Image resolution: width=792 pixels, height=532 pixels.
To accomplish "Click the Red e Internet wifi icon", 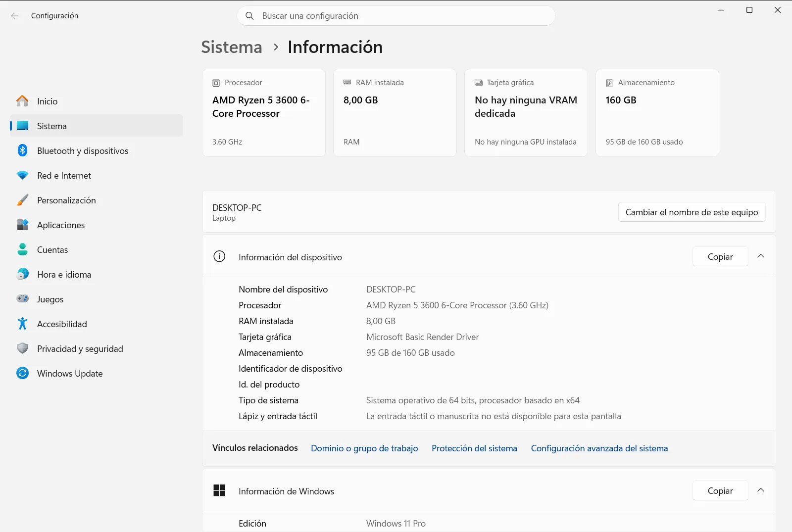I will (22, 175).
